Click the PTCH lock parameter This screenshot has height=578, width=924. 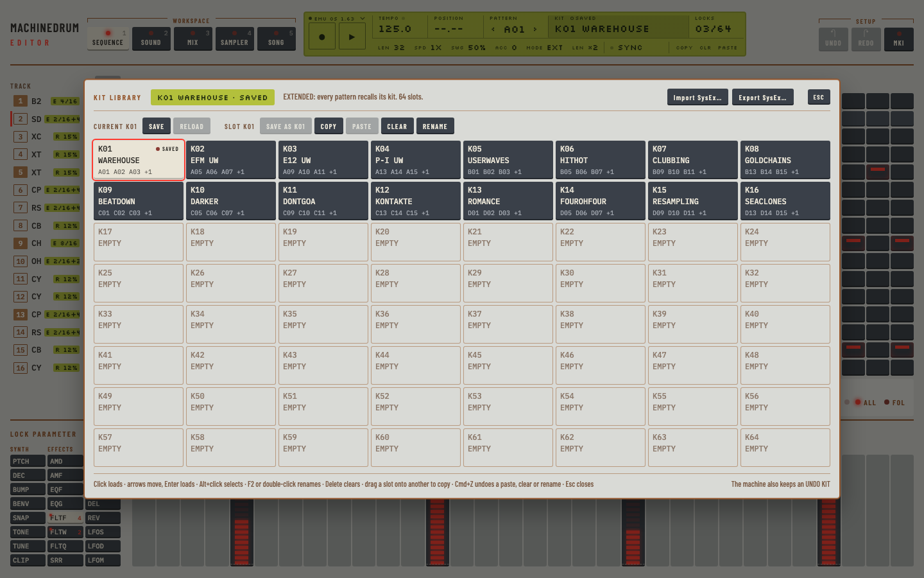point(28,461)
